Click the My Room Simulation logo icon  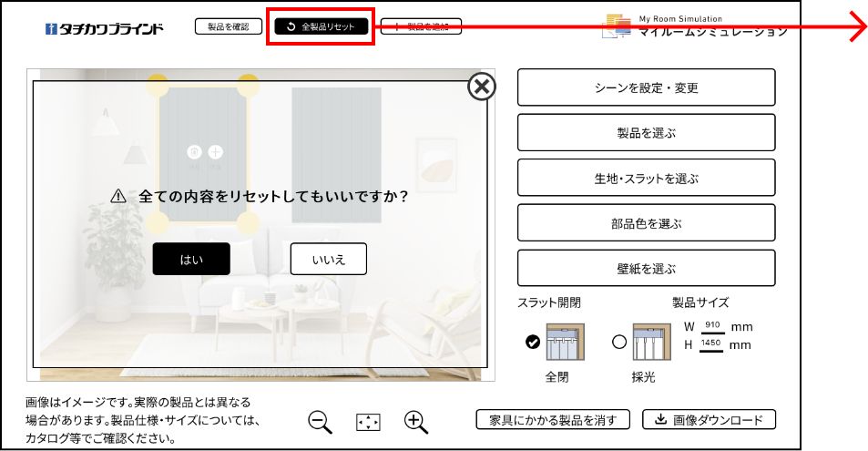pos(618,26)
